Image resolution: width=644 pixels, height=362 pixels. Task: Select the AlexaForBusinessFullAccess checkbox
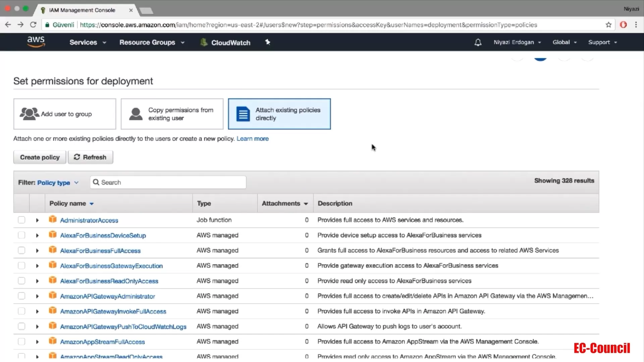pos(21,250)
